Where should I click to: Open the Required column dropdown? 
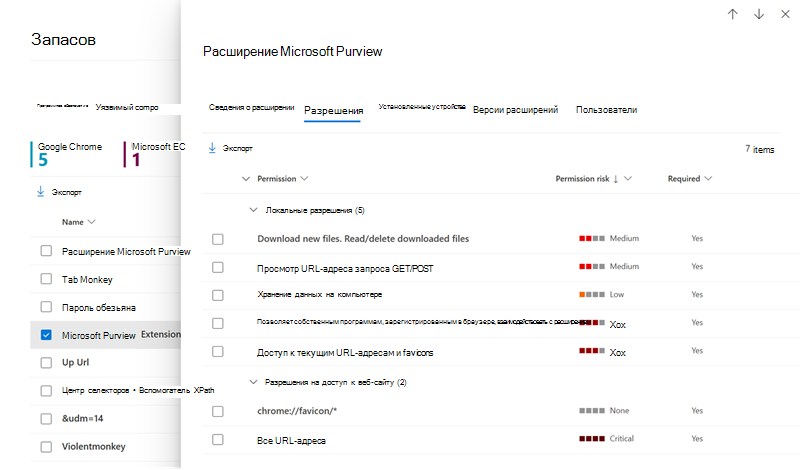[708, 179]
